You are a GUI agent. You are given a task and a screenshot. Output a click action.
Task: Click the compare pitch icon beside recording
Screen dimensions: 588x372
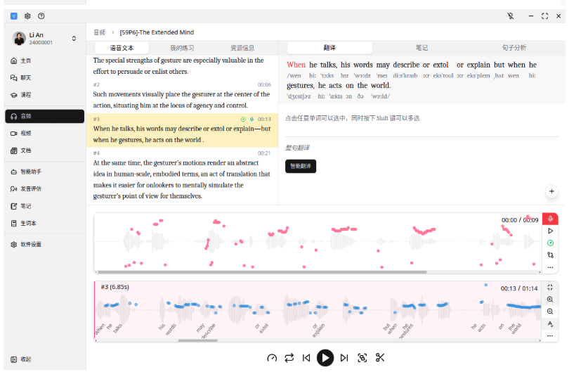pos(550,255)
